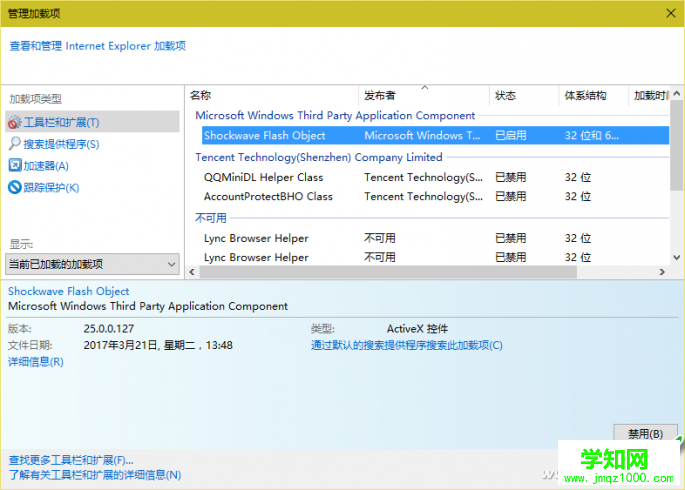Image resolution: width=685 pixels, height=490 pixels.
Task: Click the 禁用(B) button
Action: pos(646,433)
